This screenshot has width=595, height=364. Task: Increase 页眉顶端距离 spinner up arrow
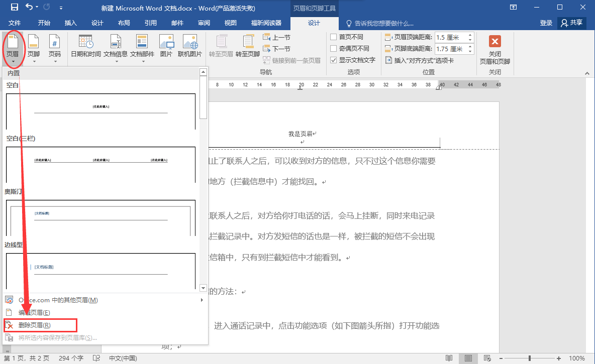[x=470, y=35]
